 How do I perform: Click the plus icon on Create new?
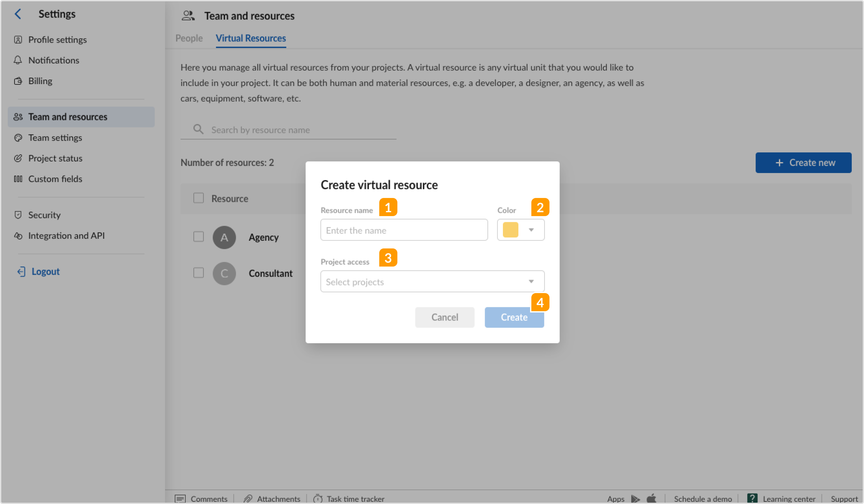[779, 162]
